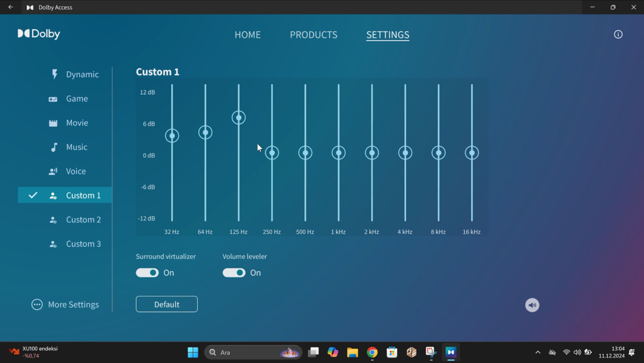The width and height of the screenshot is (644, 363).
Task: Switch to the PRODUCTS tab
Action: click(313, 35)
